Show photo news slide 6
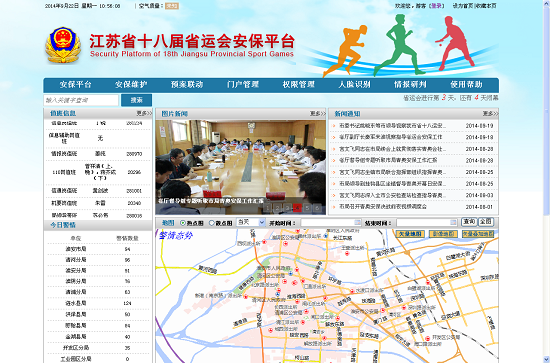 (x=317, y=208)
